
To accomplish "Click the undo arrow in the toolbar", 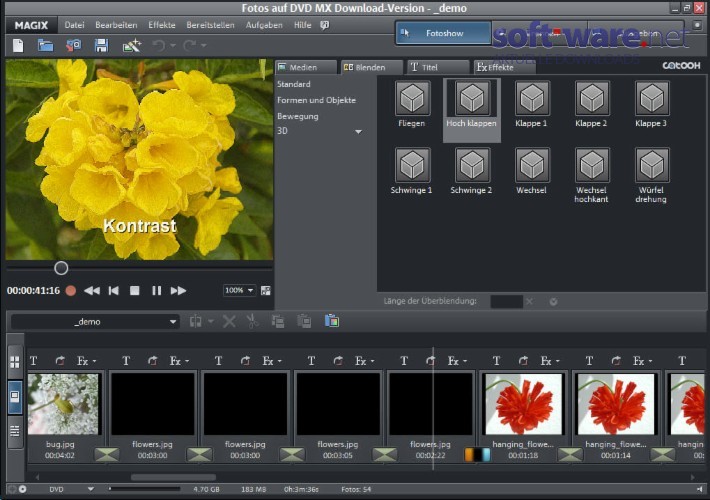I will [159, 45].
